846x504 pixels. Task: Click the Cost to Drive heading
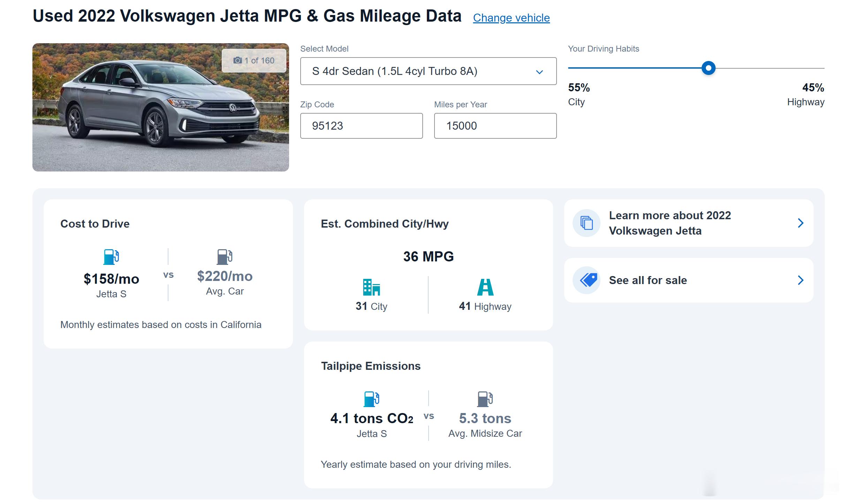click(x=95, y=224)
